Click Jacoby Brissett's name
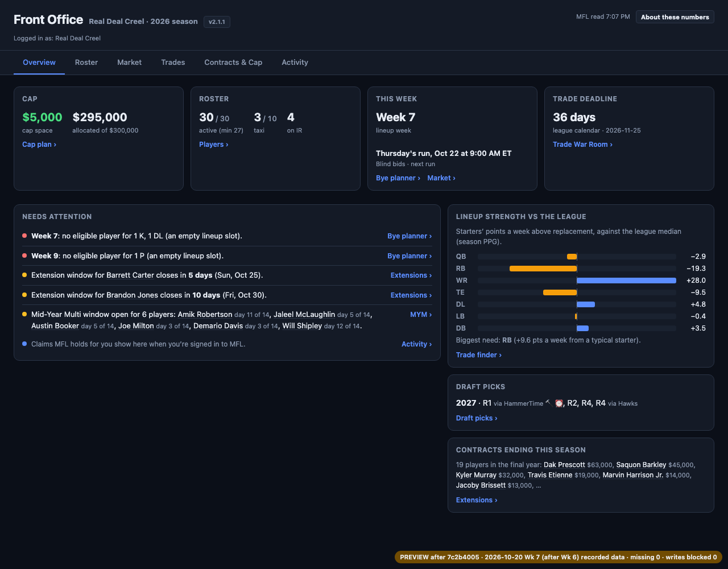The width and height of the screenshot is (728, 569). (481, 485)
